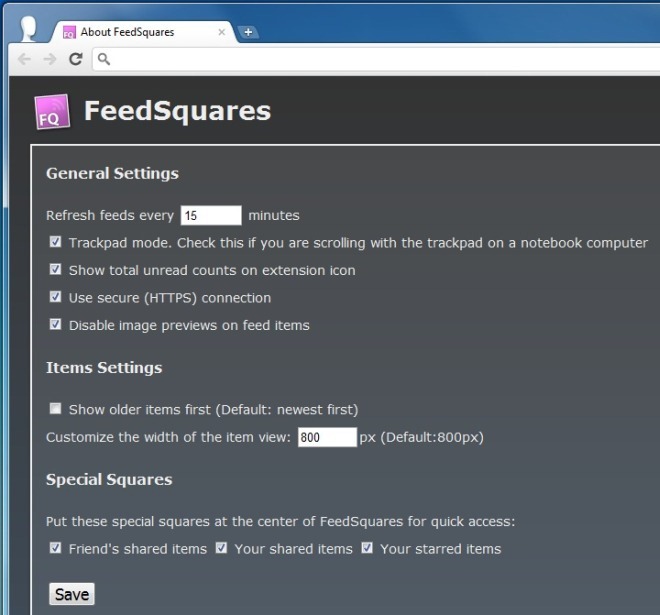Click the Save button
The width and height of the screenshot is (660, 615).
point(72,594)
